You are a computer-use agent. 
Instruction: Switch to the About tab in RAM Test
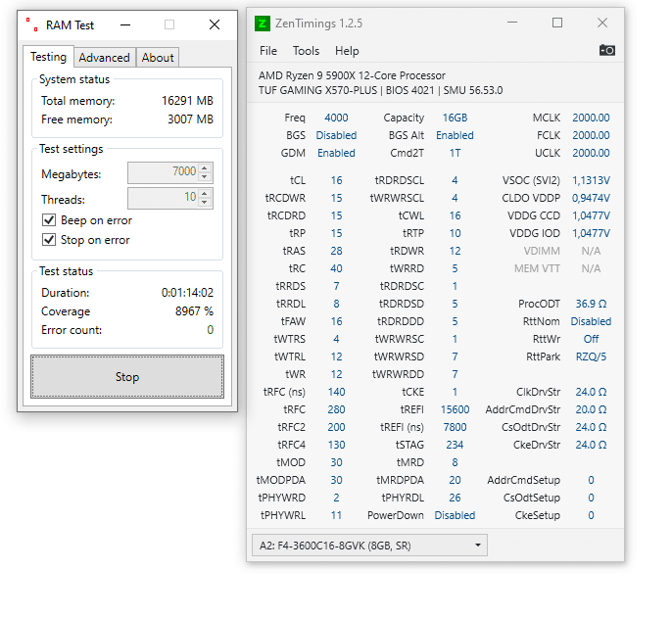[158, 58]
